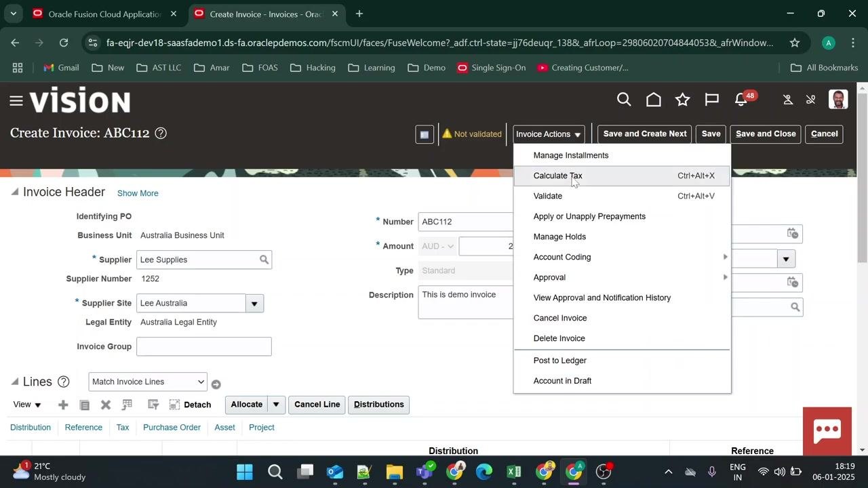Image resolution: width=868 pixels, height=488 pixels.
Task: Choose Validate from Invoice Actions
Action: (622, 196)
